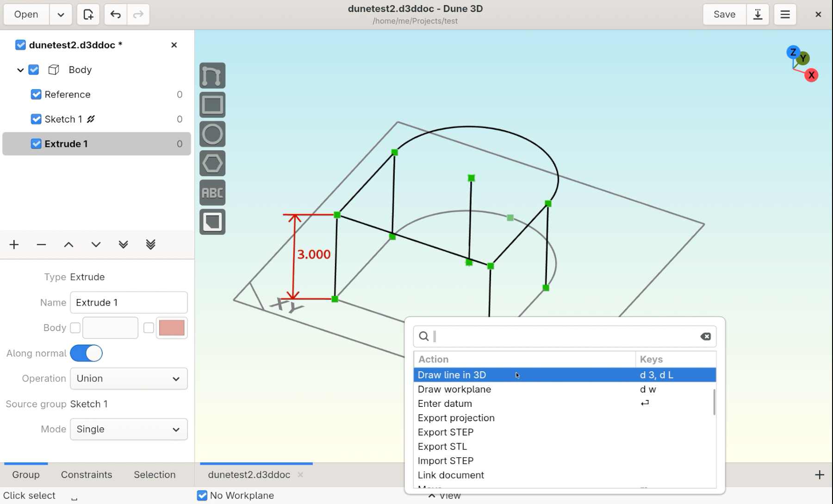The height and width of the screenshot is (504, 833).
Task: Uncheck the Extrude 1 group checkbox
Action: tap(36, 144)
